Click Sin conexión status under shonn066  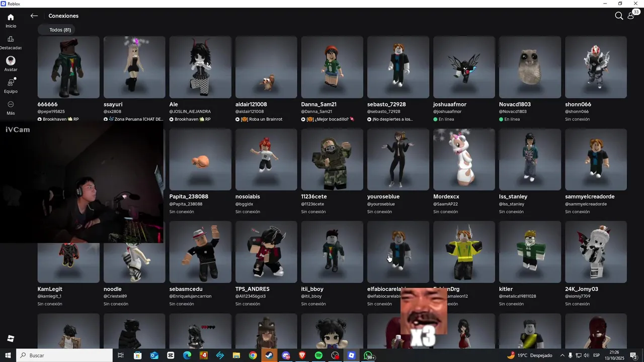[x=577, y=119]
